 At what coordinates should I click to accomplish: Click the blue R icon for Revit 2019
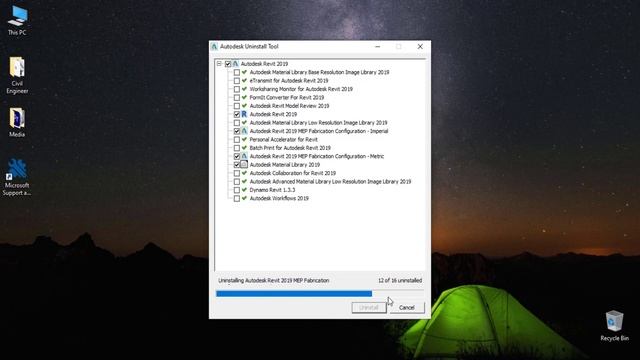[x=244, y=114]
